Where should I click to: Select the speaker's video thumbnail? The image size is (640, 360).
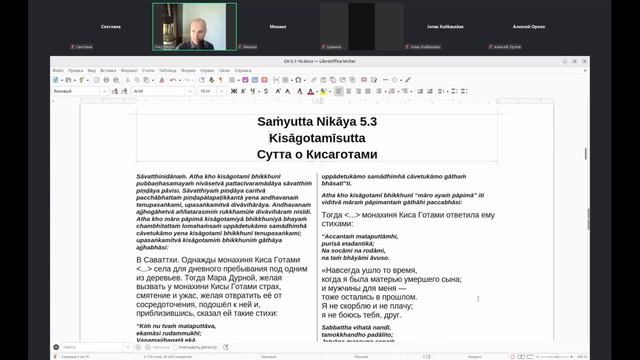coord(194,27)
